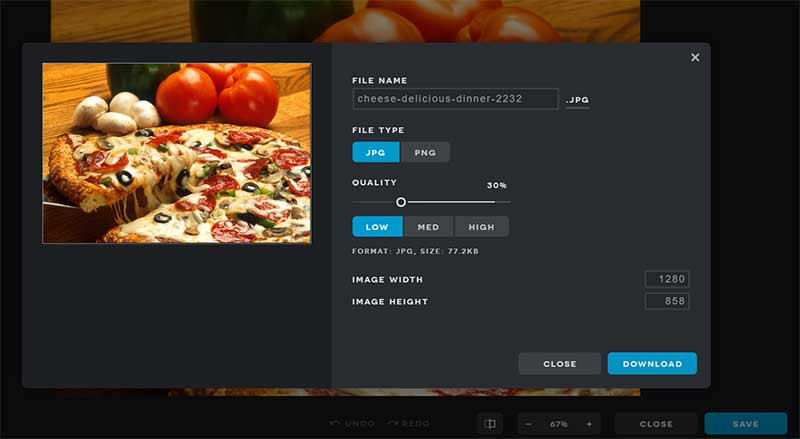Click the quality slider handle
This screenshot has width=800, height=439.
pyautogui.click(x=401, y=202)
